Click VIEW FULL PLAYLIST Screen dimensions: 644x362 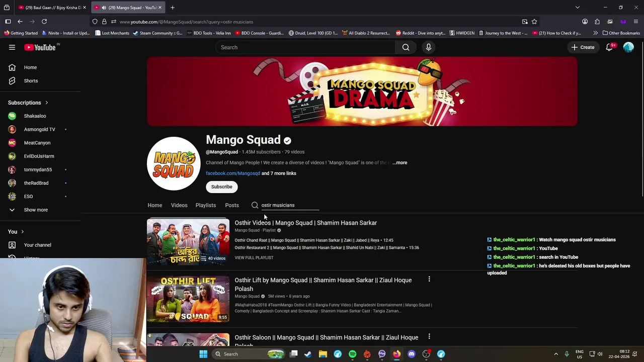tap(254, 257)
